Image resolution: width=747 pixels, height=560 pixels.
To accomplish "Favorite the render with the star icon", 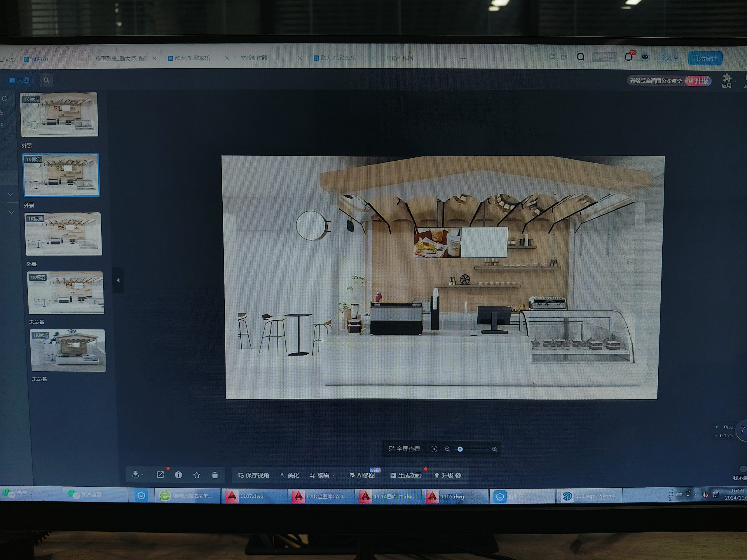I will (x=197, y=475).
